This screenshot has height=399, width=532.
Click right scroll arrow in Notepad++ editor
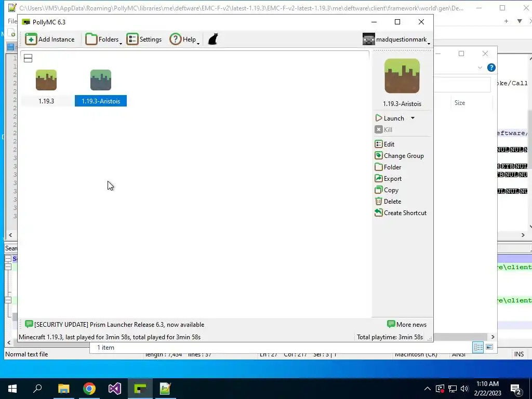pos(523,235)
